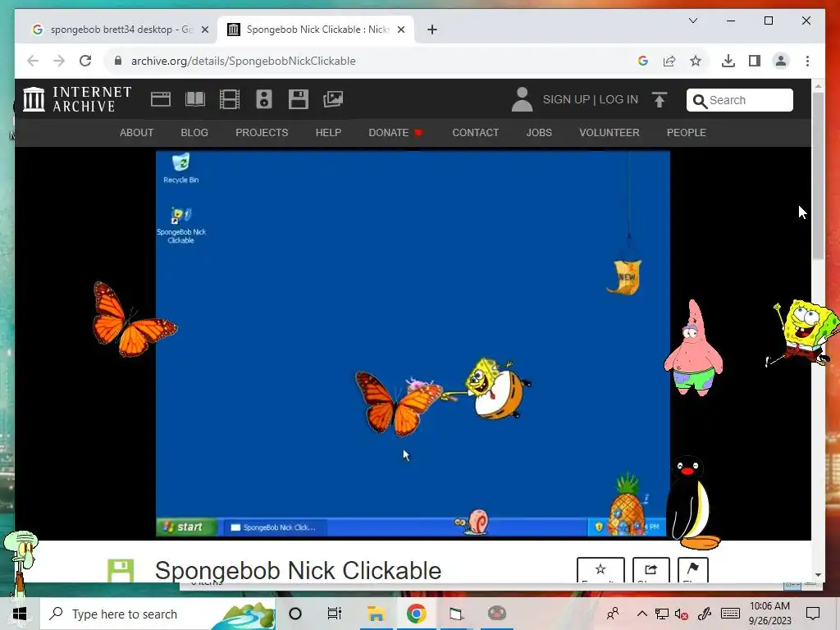Viewport: 840px width, 630px height.
Task: Open the Images icon in header
Action: [x=333, y=99]
